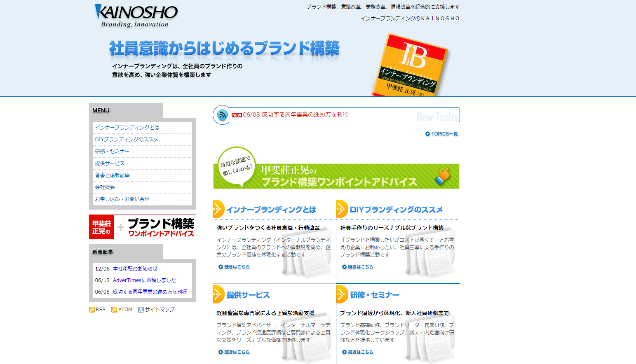Open the 06/08 成功する周年事業の進め方を刊行 topic headline
The image size is (636, 364).
click(x=296, y=114)
